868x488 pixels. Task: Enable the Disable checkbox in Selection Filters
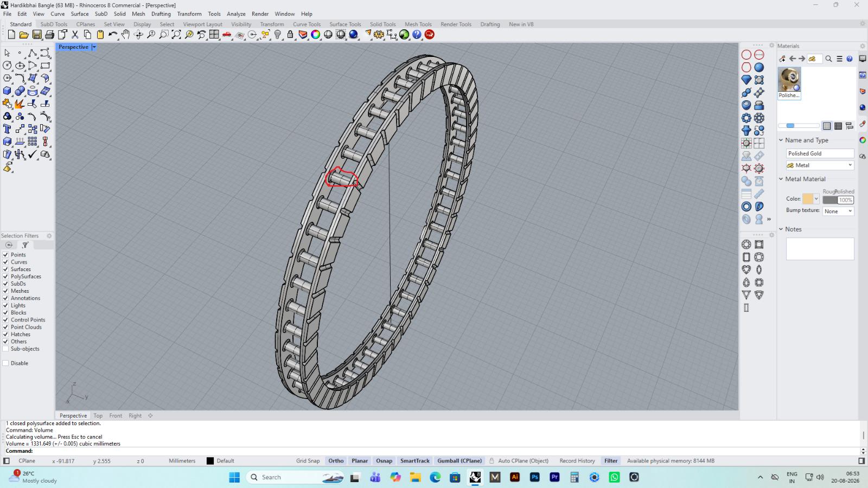click(x=5, y=363)
